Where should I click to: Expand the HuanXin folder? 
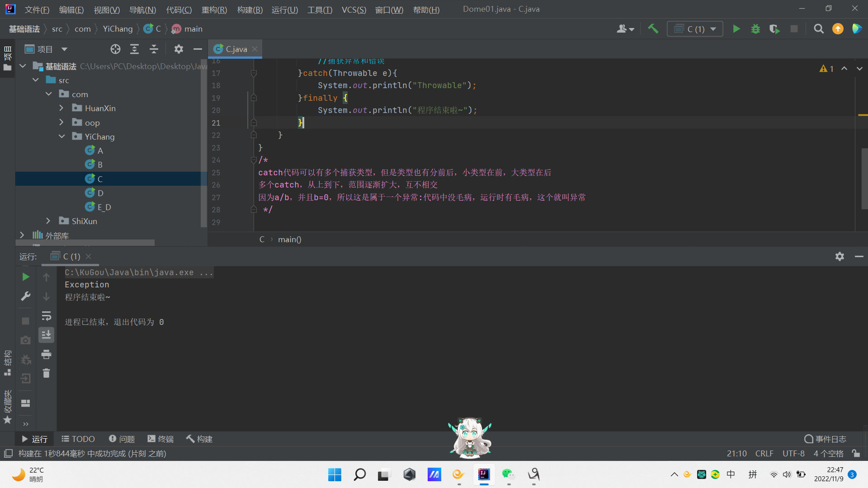tap(61, 108)
